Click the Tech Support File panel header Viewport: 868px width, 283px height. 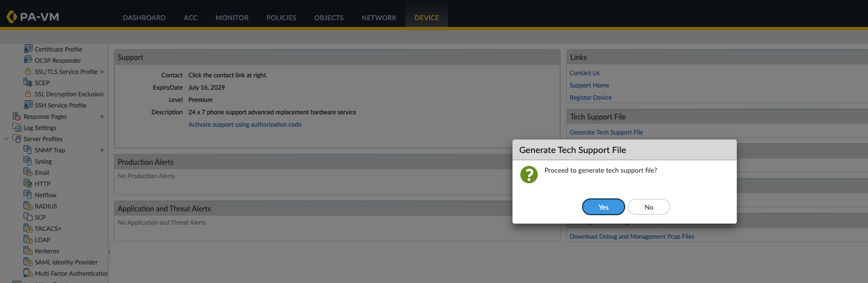[x=717, y=117]
